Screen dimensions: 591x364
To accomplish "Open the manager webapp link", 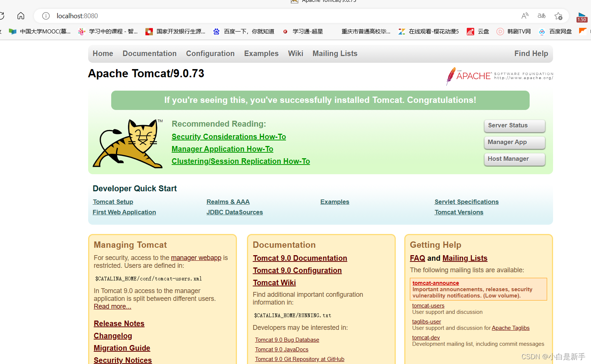I will tap(196, 258).
